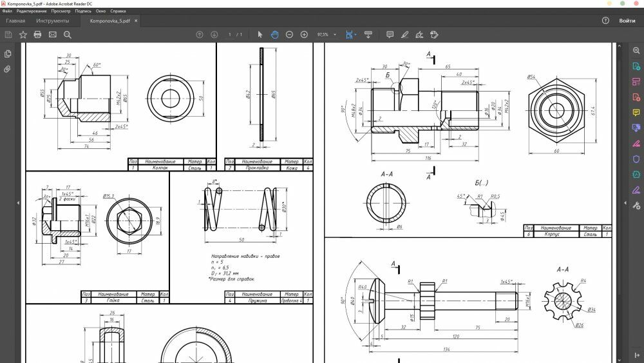Click the scroll up arrow of scrollbar
Image resolution: width=644 pixels, height=363 pixels.
click(620, 46)
